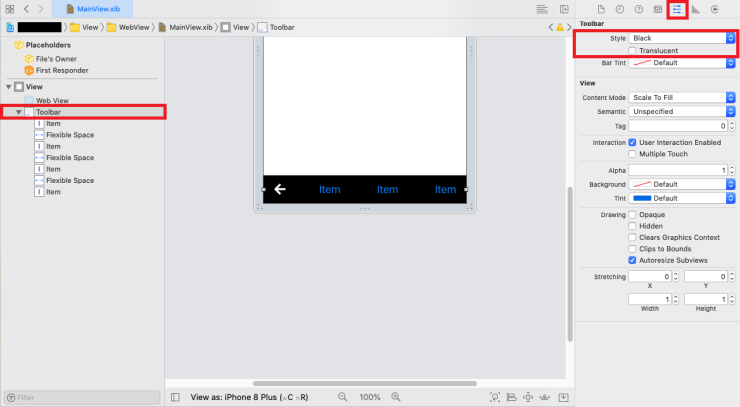Click the Background color swatch
Screen dimensions: 740x407
click(640, 184)
